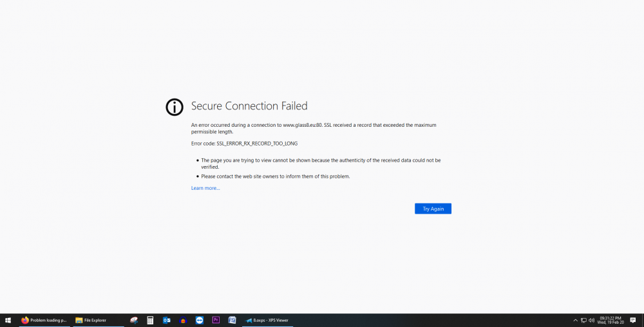Open the Action Center notifications icon
This screenshot has height=327, width=644.
633,320
